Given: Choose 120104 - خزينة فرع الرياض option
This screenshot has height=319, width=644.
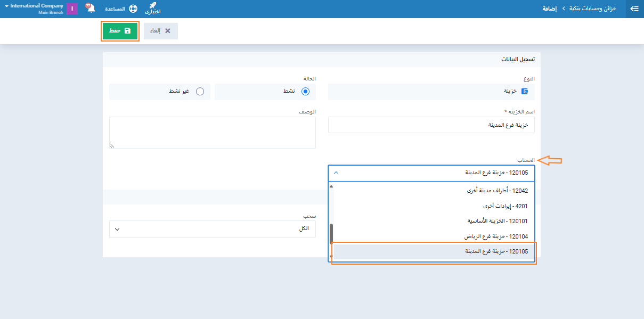Looking at the screenshot, I should (495, 236).
